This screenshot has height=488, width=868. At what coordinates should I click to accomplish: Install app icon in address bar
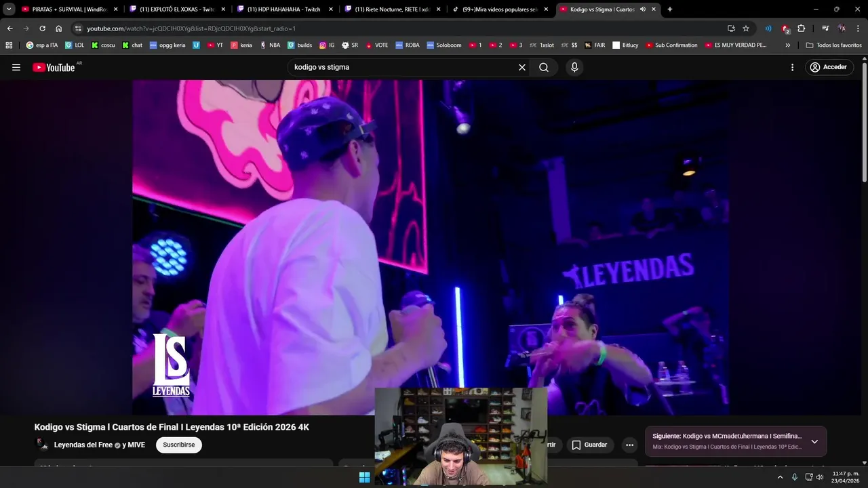[x=731, y=28]
